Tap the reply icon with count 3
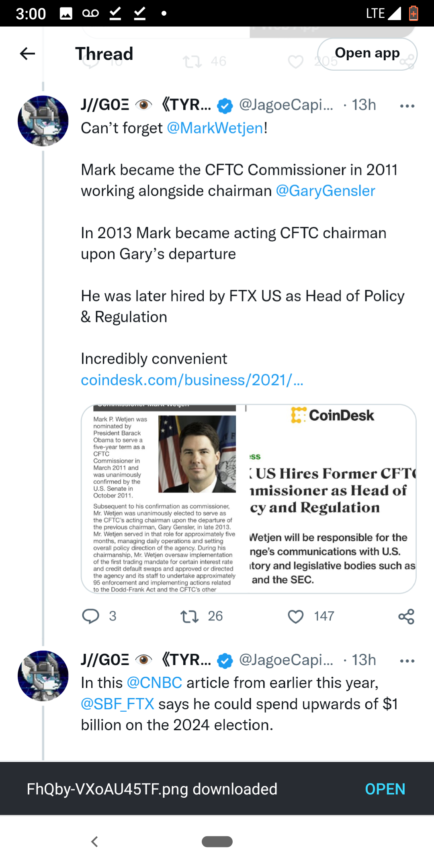The width and height of the screenshot is (434, 868). [x=91, y=616]
